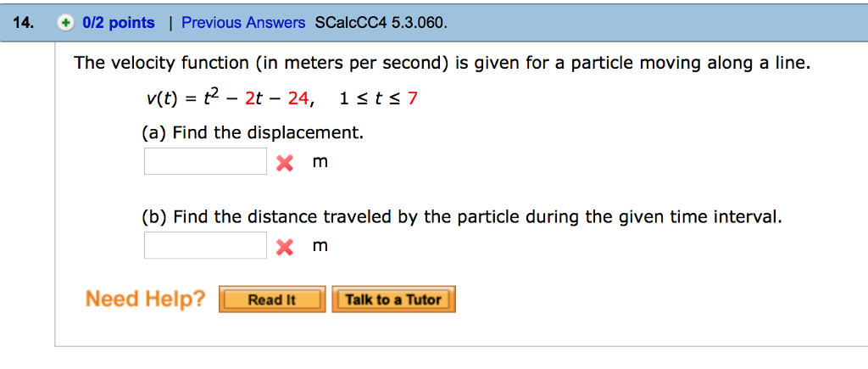Open the 0/2 points details
This screenshot has height=369, width=868.
[x=119, y=23]
